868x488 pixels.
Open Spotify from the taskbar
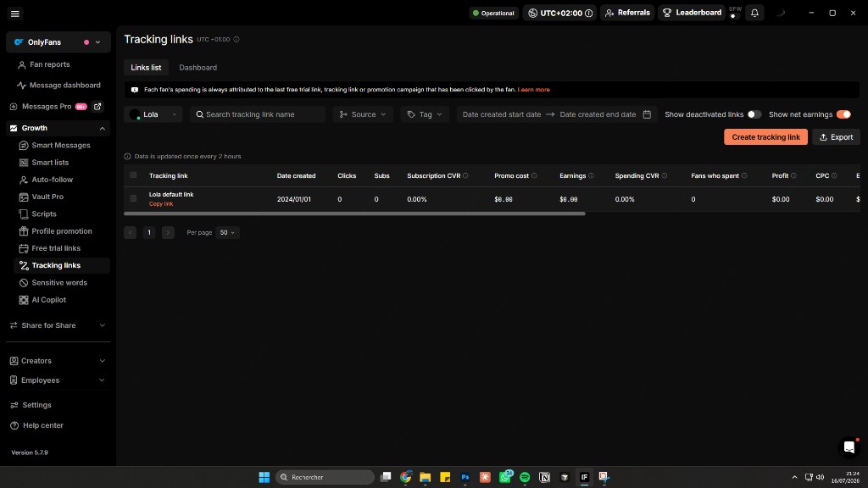pyautogui.click(x=525, y=477)
